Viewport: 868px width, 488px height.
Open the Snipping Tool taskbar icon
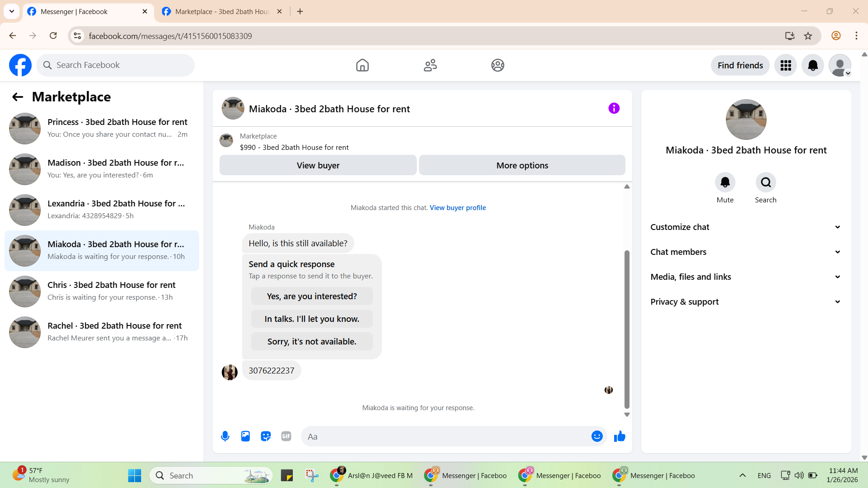(x=312, y=475)
